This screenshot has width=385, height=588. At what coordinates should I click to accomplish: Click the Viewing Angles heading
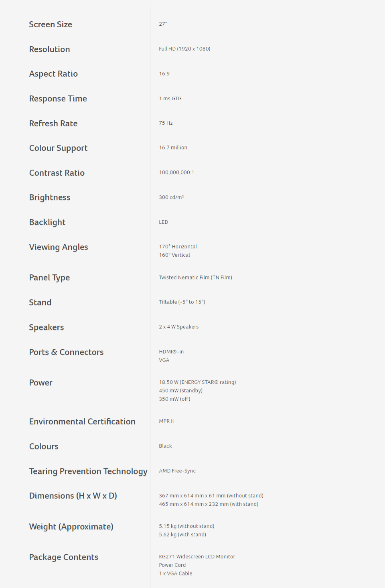point(59,247)
